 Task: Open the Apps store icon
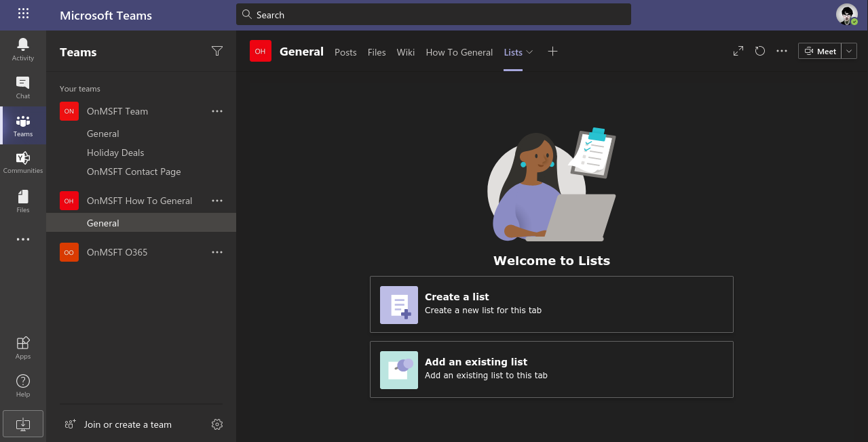coord(23,348)
